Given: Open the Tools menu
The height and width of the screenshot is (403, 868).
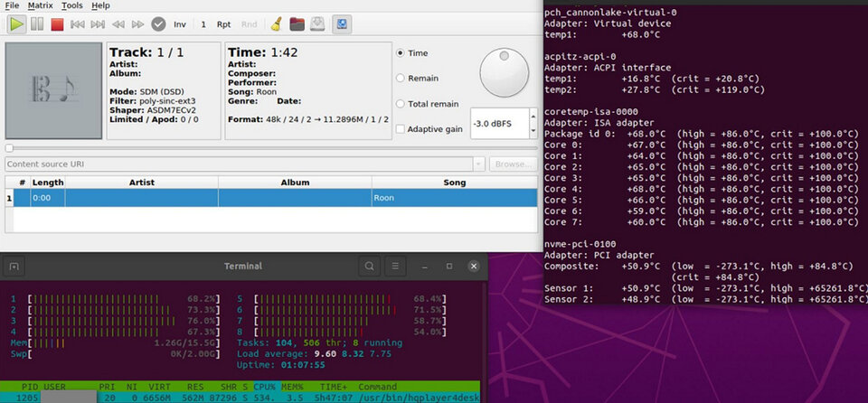Looking at the screenshot, I should tap(72, 5).
